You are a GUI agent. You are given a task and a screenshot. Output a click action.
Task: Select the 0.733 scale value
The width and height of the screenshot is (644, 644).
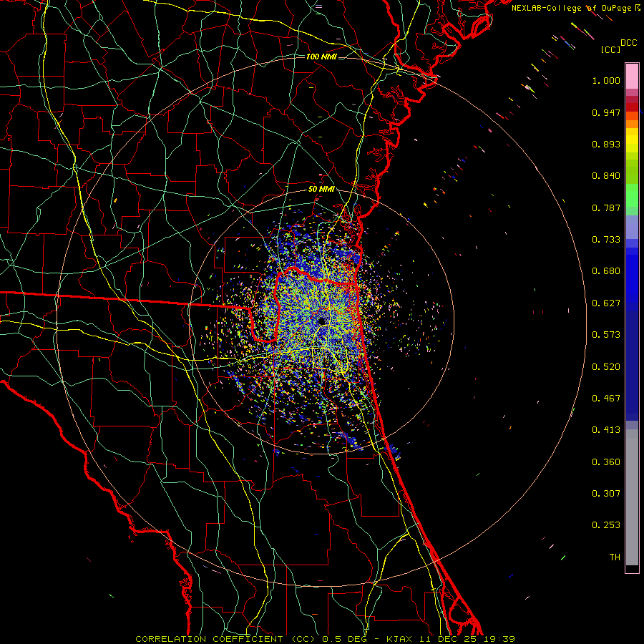click(x=606, y=240)
